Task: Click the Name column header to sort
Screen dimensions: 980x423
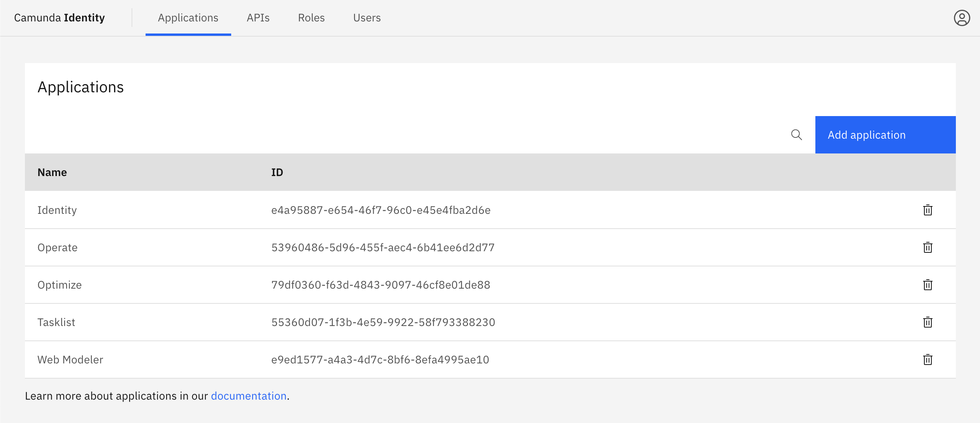Action: (x=52, y=171)
